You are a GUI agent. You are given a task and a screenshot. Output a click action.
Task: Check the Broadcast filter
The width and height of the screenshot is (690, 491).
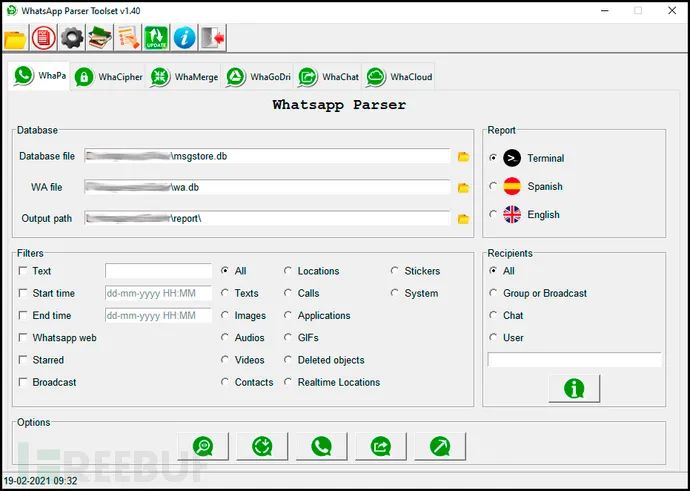tap(23, 382)
